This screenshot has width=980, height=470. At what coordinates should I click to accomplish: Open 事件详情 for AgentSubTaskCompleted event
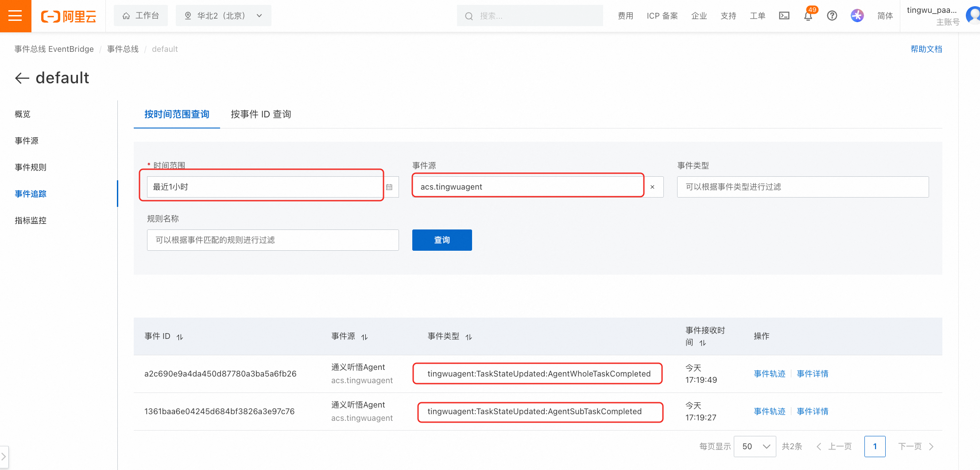[x=813, y=412]
